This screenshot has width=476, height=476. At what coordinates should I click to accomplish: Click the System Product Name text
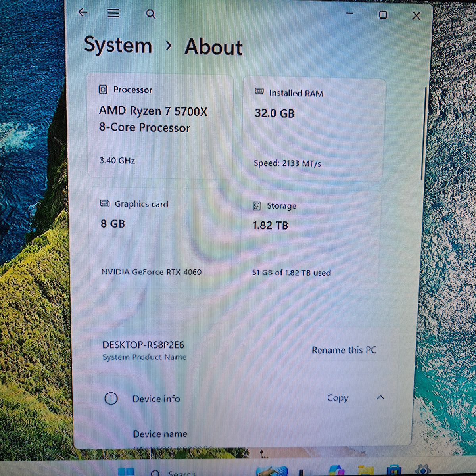144,357
